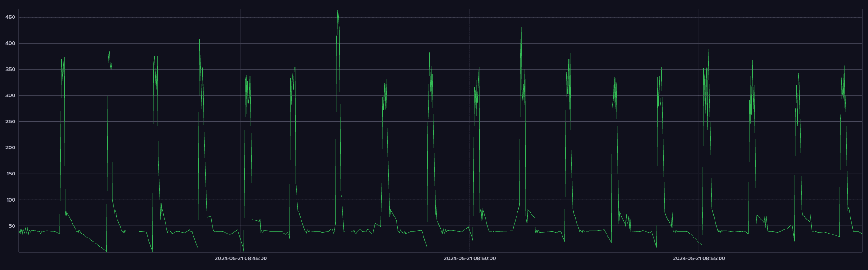Viewport: 868px width, 270px height.
Task: Click the peak of the first spike
Action: coord(64,57)
